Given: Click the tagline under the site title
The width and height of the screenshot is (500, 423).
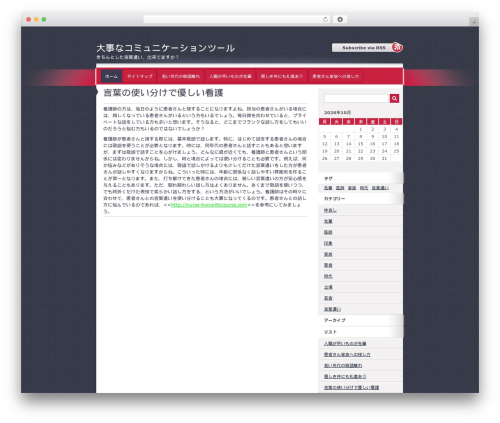Looking at the screenshot, I should coord(137,57).
